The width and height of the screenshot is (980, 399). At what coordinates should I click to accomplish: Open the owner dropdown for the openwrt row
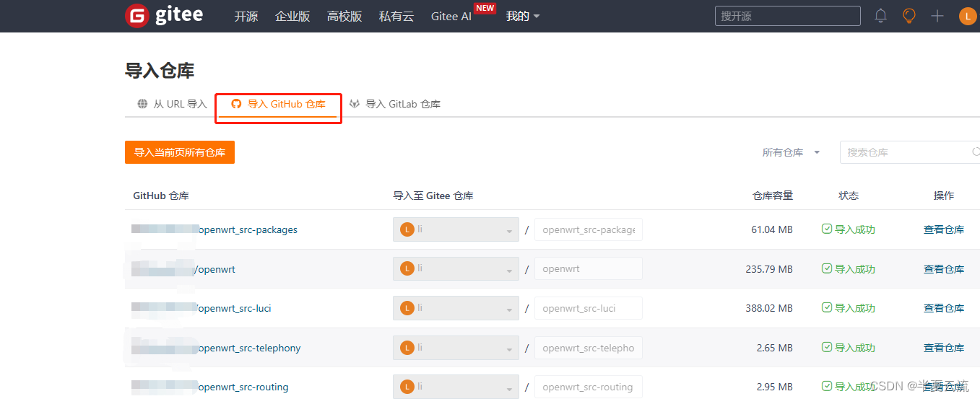(x=456, y=268)
